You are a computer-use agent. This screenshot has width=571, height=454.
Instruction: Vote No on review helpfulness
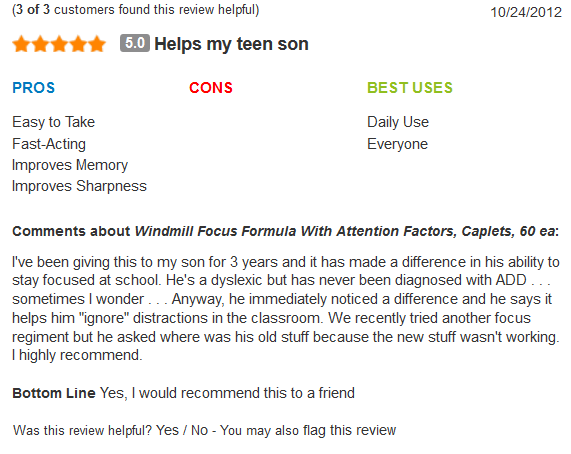(x=199, y=430)
